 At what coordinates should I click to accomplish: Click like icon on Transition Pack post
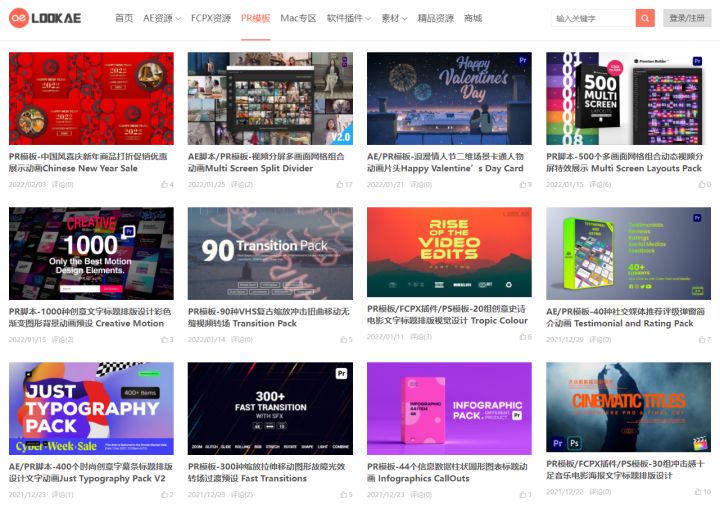coord(340,339)
